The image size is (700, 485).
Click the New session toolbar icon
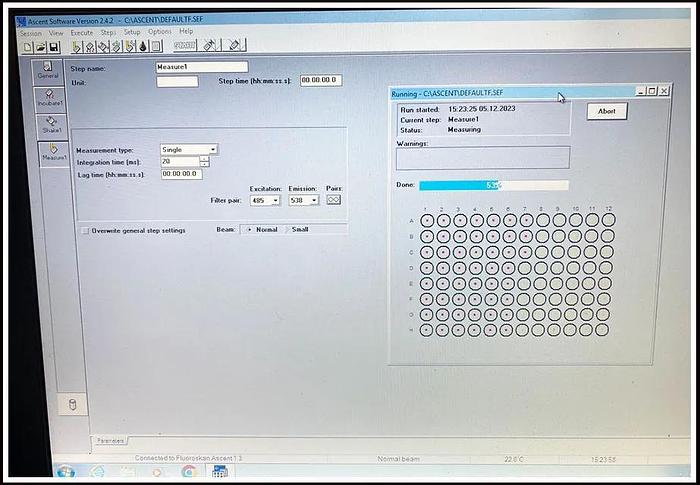[28, 47]
